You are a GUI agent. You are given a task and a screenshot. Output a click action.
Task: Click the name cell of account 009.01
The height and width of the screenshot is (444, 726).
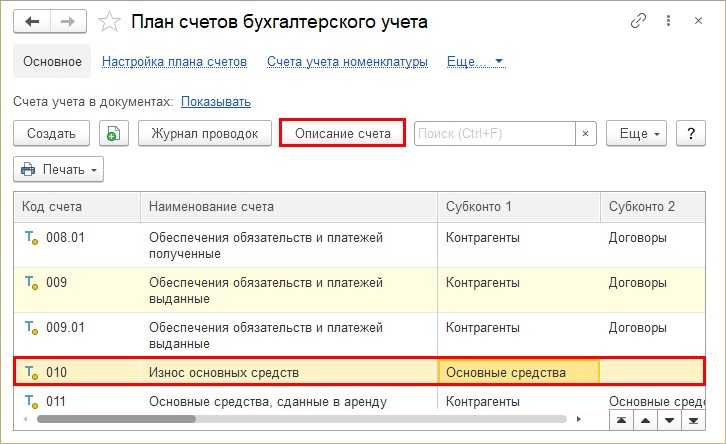[x=289, y=335]
